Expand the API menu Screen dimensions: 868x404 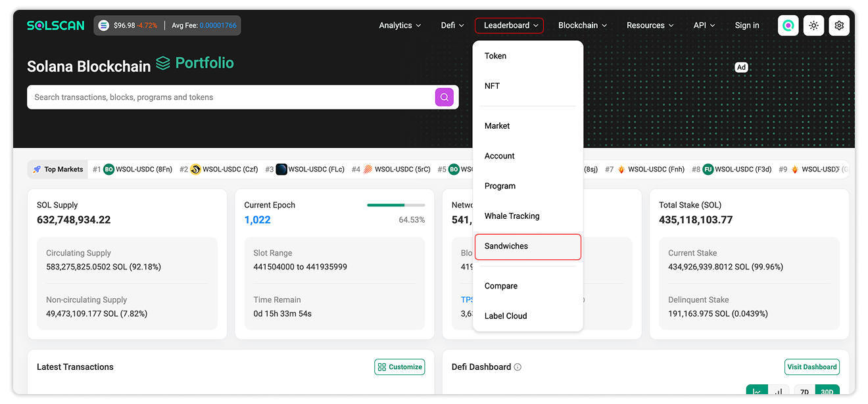[704, 26]
